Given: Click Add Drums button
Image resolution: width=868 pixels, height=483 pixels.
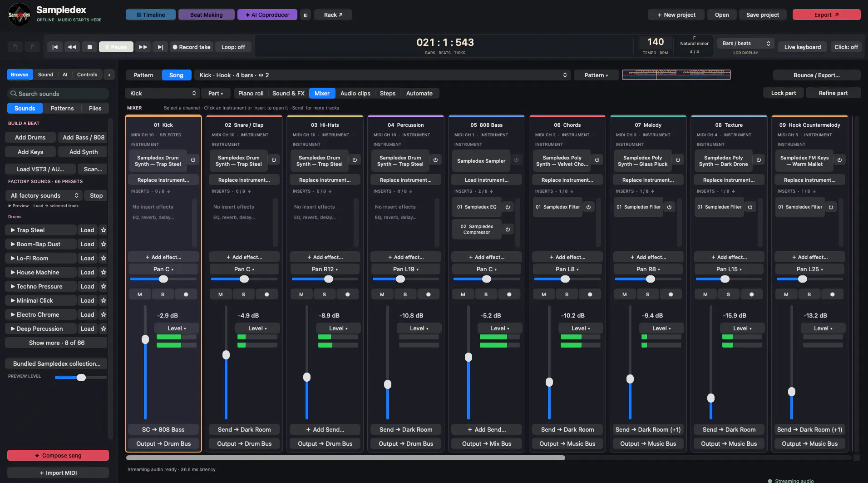Looking at the screenshot, I should (x=30, y=137).
